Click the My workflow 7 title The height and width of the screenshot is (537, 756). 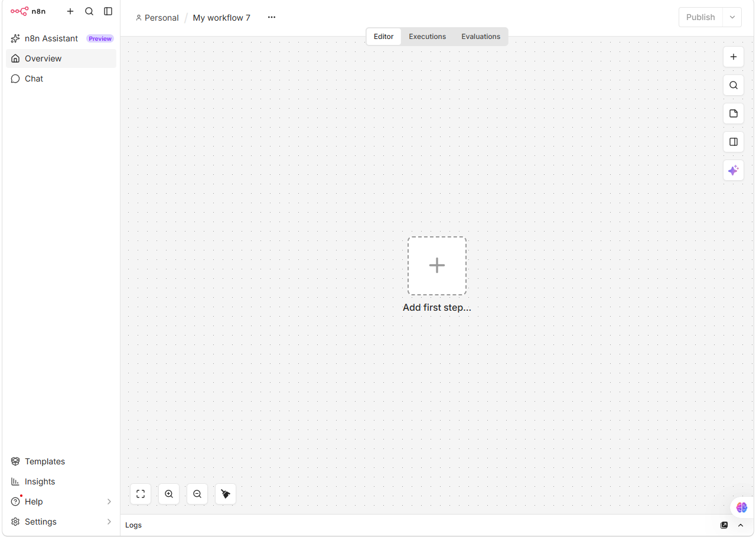point(221,18)
